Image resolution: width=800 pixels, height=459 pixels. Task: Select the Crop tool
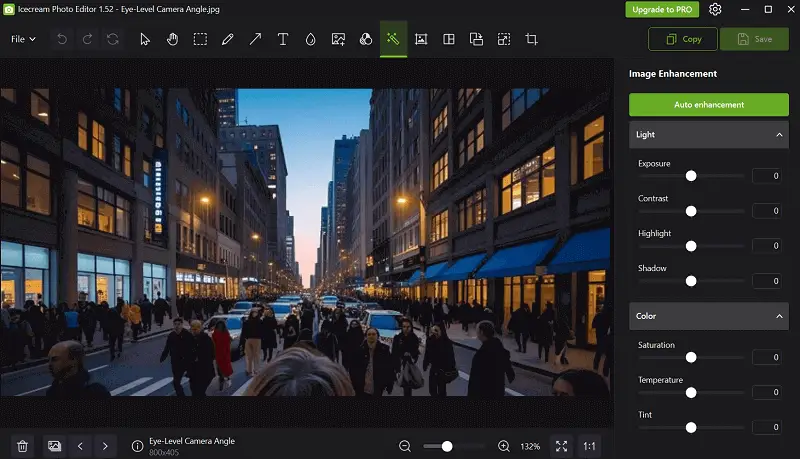(x=531, y=39)
